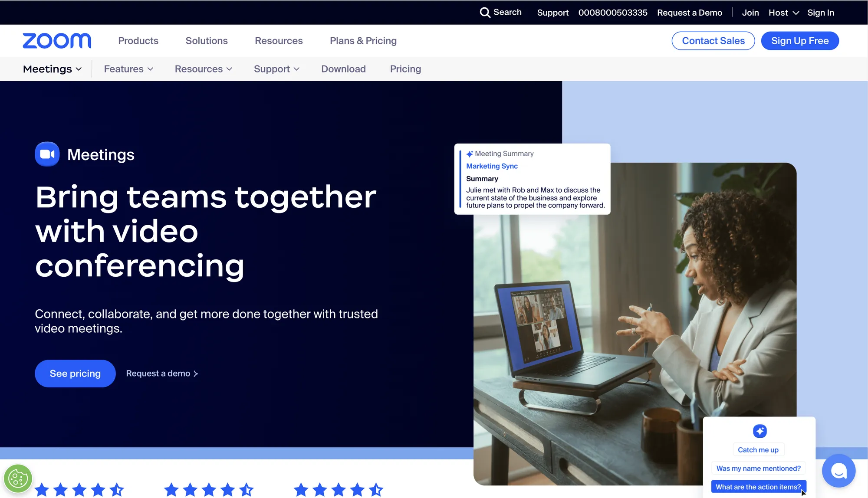
Task: Click the arrow next to Request a demo
Action: coord(196,374)
